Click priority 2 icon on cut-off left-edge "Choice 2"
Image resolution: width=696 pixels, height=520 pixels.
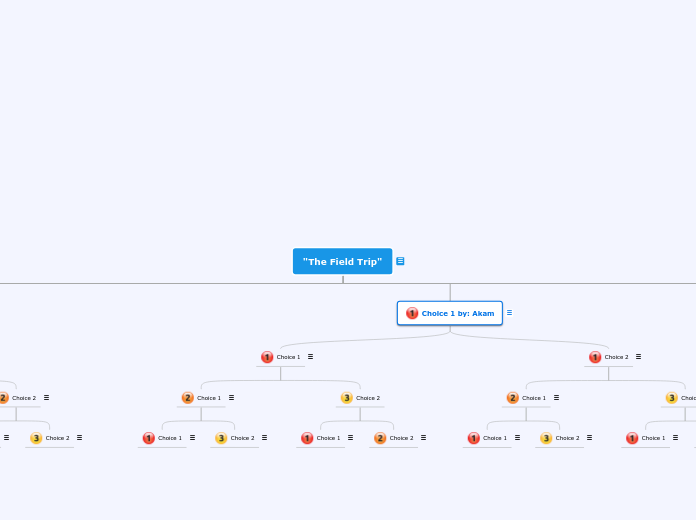[3, 398]
